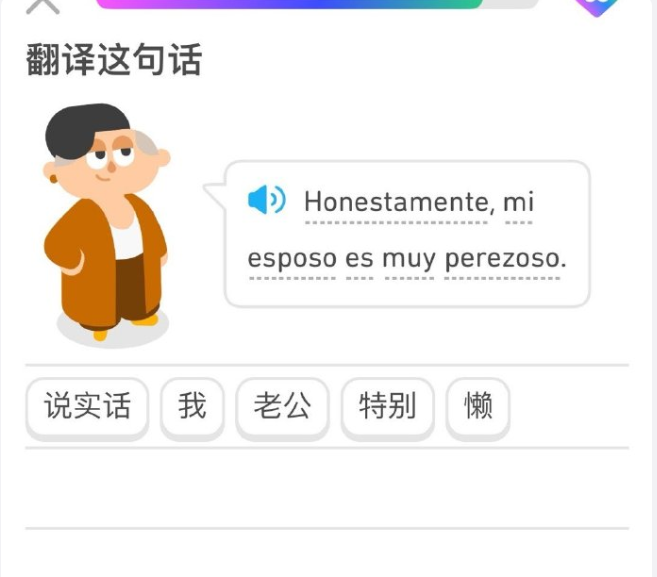Show hint for the word mi
The image size is (657, 577).
(x=518, y=202)
